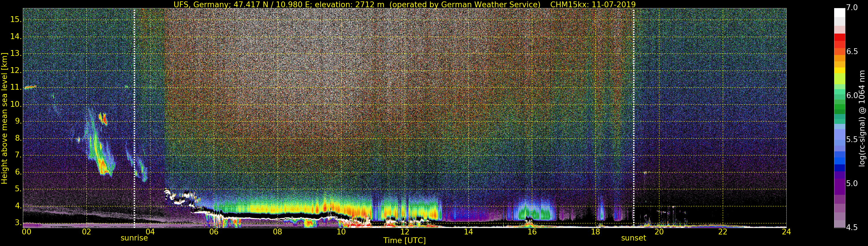Click the '02' time tick label
The width and height of the screenshot is (868, 246).
[x=87, y=232]
